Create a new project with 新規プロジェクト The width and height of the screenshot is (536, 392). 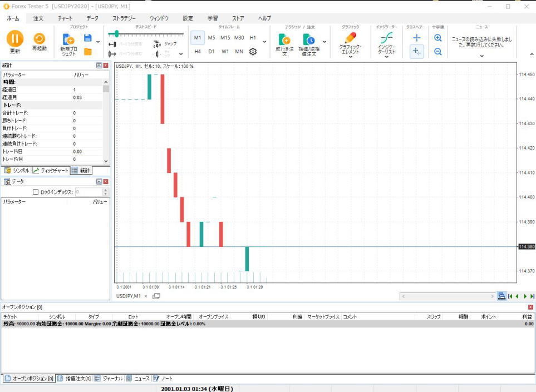point(68,44)
